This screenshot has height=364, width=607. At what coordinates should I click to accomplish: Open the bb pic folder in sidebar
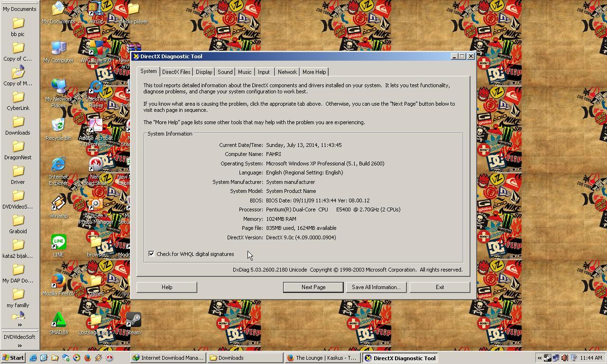click(18, 27)
